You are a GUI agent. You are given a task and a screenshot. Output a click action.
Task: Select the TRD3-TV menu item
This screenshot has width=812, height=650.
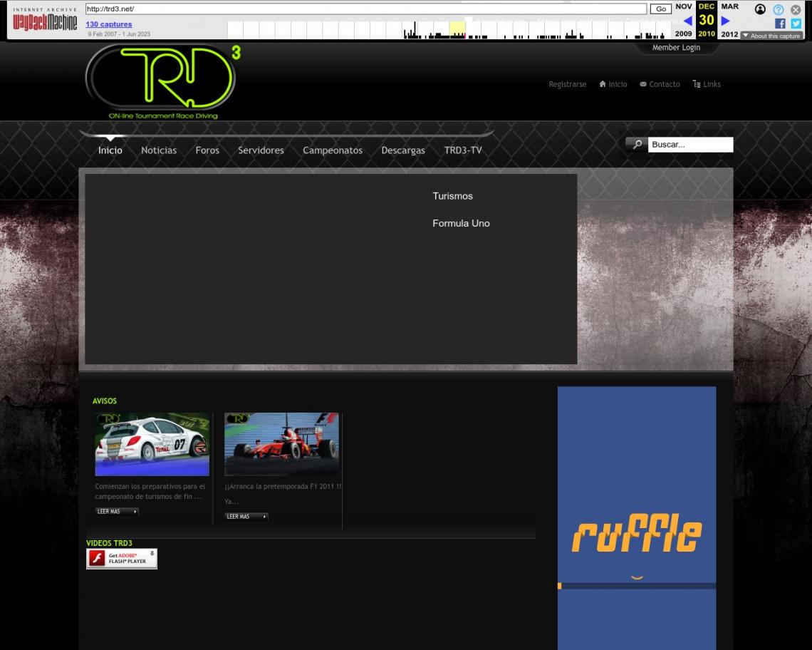(x=463, y=150)
